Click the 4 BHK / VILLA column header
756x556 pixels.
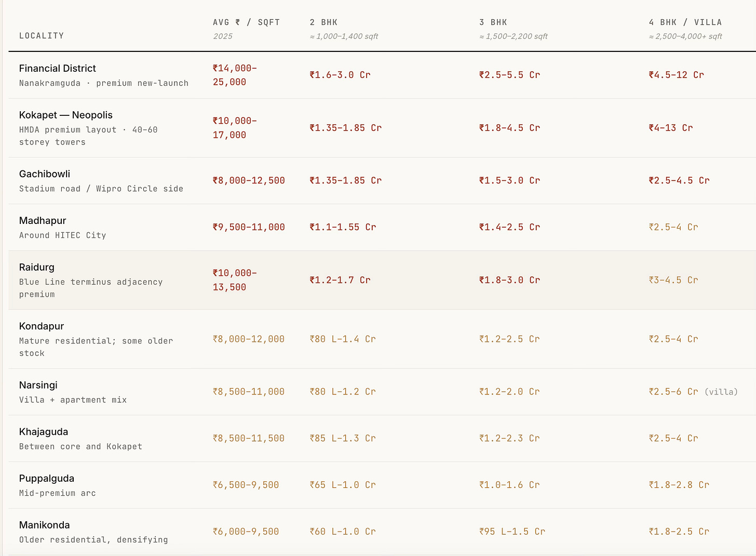coord(685,22)
